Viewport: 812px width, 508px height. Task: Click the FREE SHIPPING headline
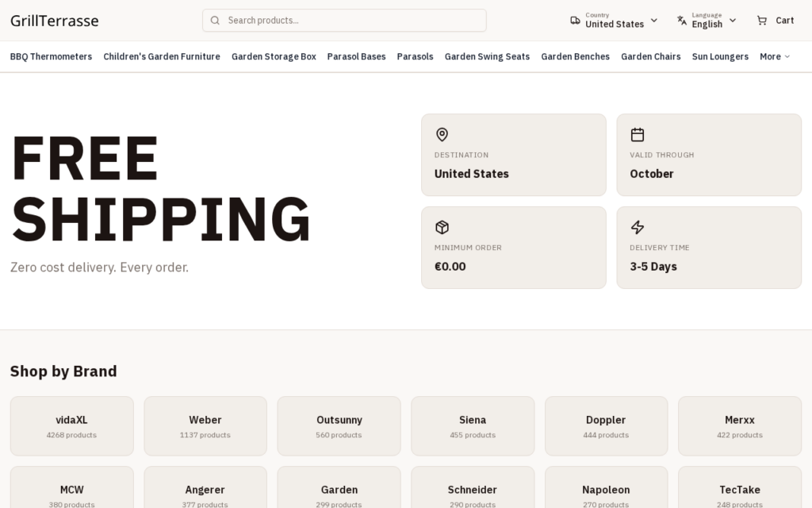click(x=160, y=188)
